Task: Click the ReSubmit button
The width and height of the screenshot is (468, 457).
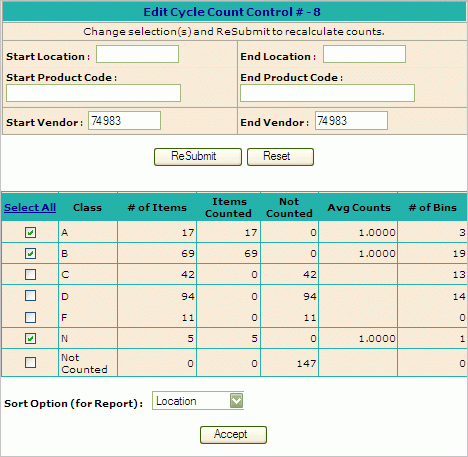Action: tap(198, 157)
